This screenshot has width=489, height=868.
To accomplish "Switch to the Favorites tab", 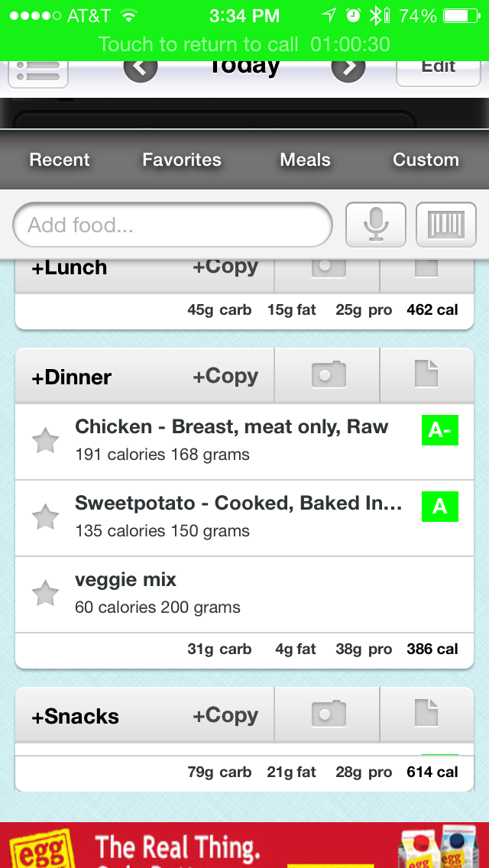I will 182,160.
